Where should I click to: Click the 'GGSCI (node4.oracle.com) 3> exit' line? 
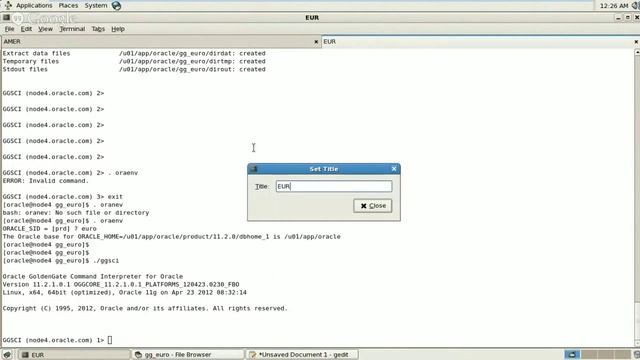click(62, 197)
